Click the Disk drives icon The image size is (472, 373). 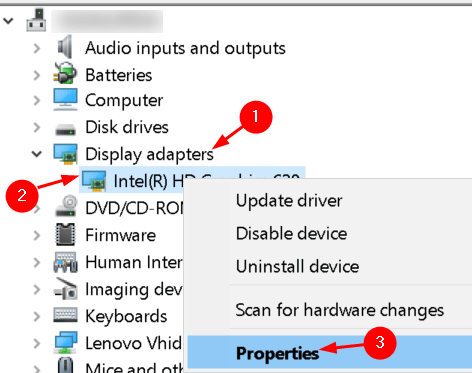[65, 129]
